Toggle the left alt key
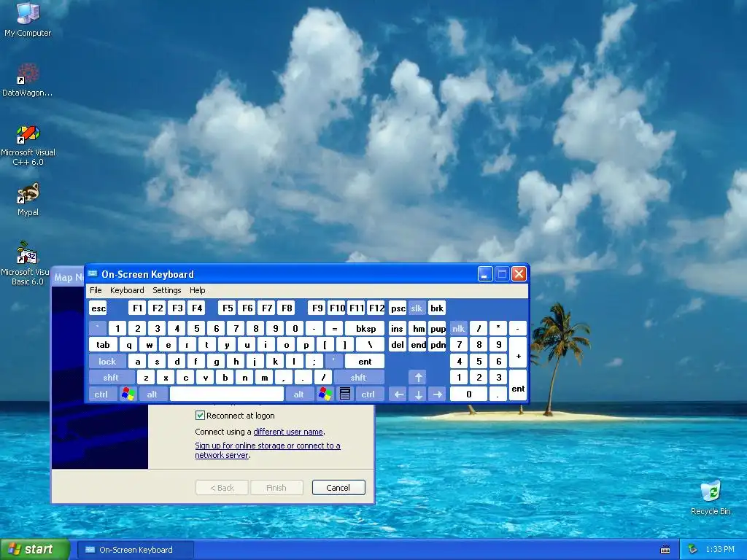Viewport: 747px width, 560px height. coord(152,394)
